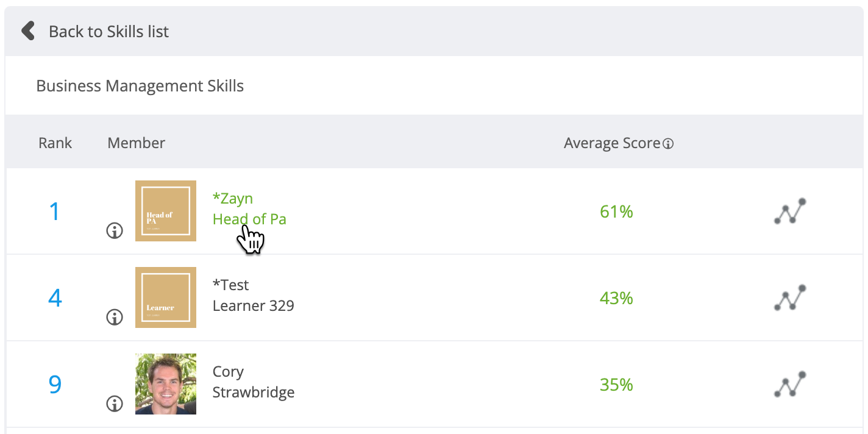Image resolution: width=868 pixels, height=434 pixels.
Task: Click the Learner avatar thumbnail
Action: tap(166, 297)
